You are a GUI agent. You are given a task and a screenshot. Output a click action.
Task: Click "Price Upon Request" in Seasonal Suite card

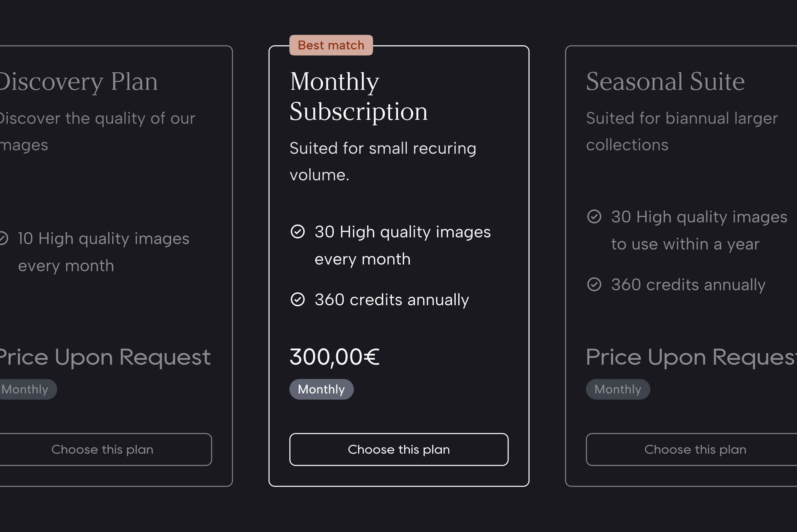[x=691, y=357]
